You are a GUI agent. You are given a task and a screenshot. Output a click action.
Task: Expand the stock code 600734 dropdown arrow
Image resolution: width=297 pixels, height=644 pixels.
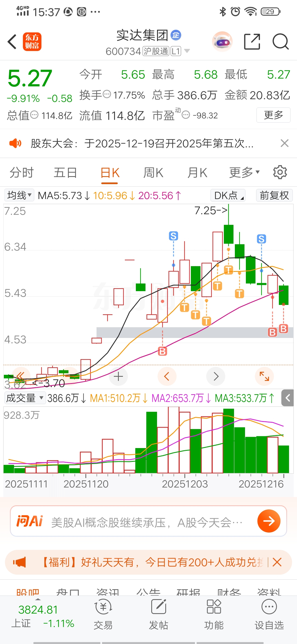(187, 51)
